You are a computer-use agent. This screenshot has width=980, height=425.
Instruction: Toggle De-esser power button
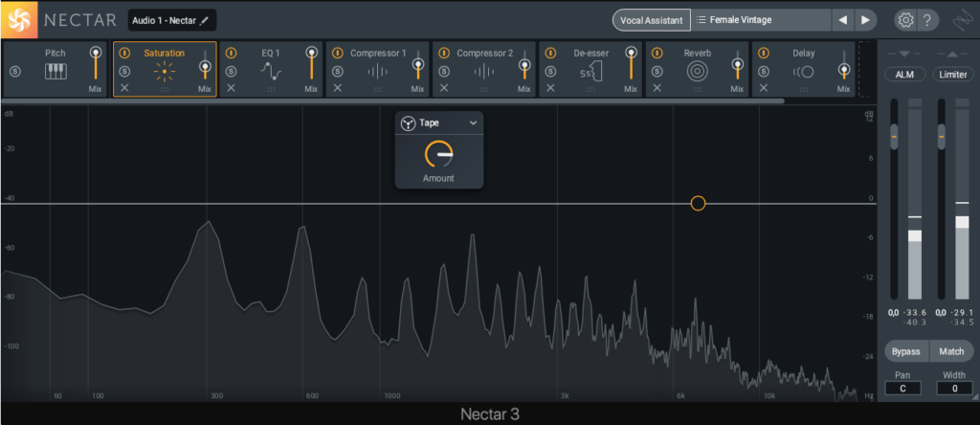point(550,54)
